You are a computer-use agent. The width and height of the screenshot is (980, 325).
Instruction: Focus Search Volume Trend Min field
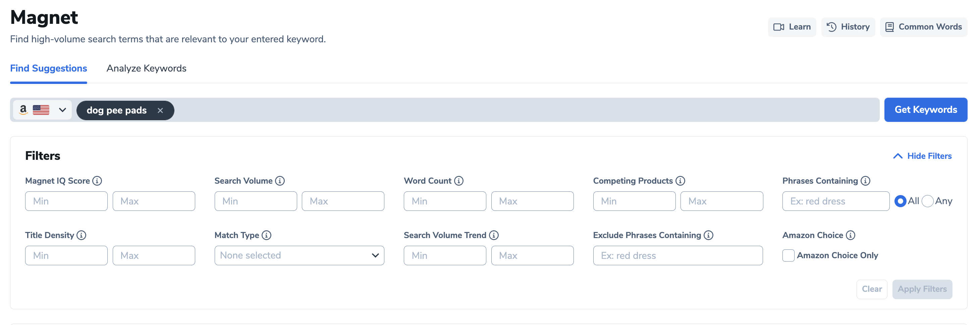click(x=445, y=256)
